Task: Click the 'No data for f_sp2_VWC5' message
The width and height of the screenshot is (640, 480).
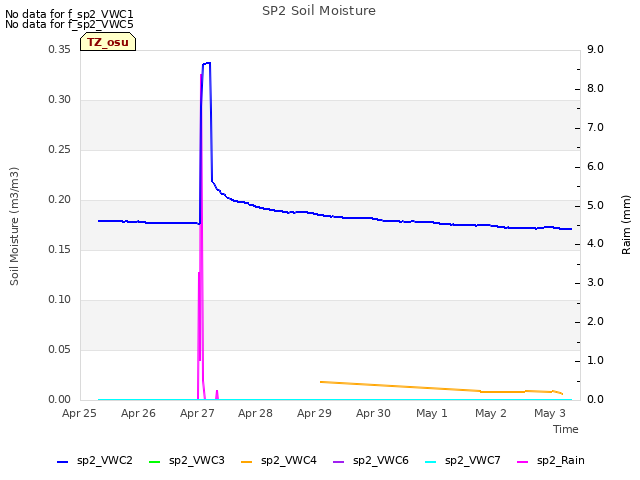Action: click(69, 24)
